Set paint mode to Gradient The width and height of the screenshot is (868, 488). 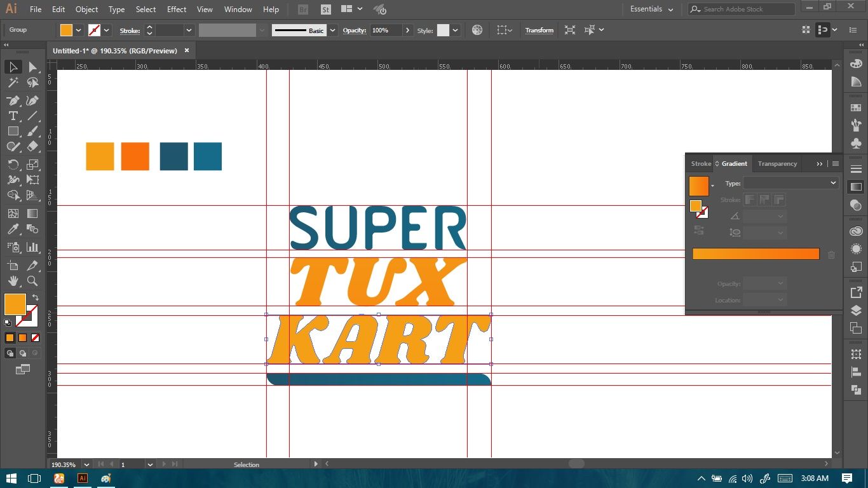point(23,338)
